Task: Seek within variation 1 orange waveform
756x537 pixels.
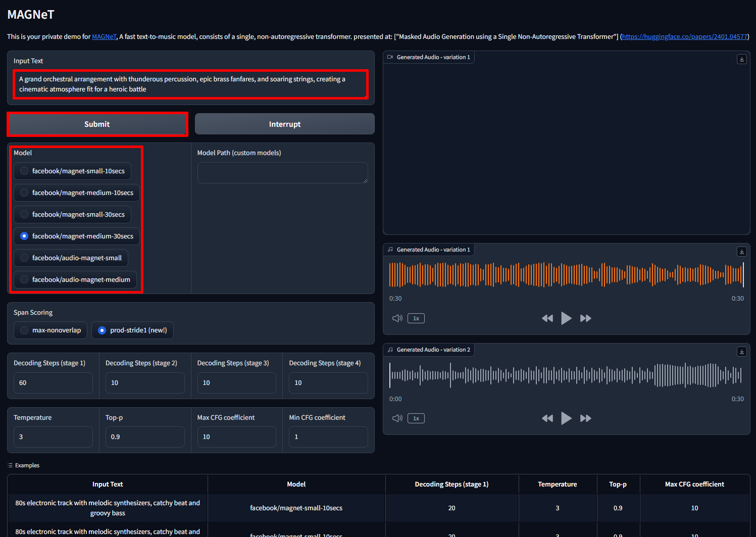Action: [566, 274]
